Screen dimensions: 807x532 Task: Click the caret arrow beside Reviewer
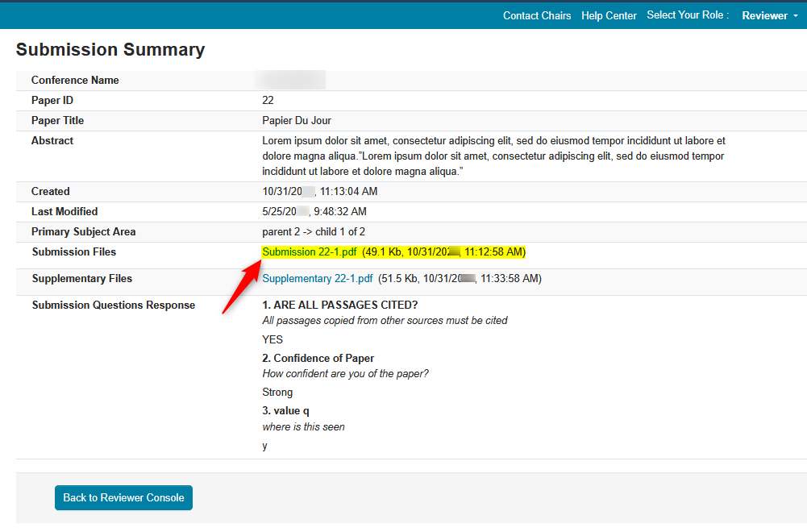(796, 16)
